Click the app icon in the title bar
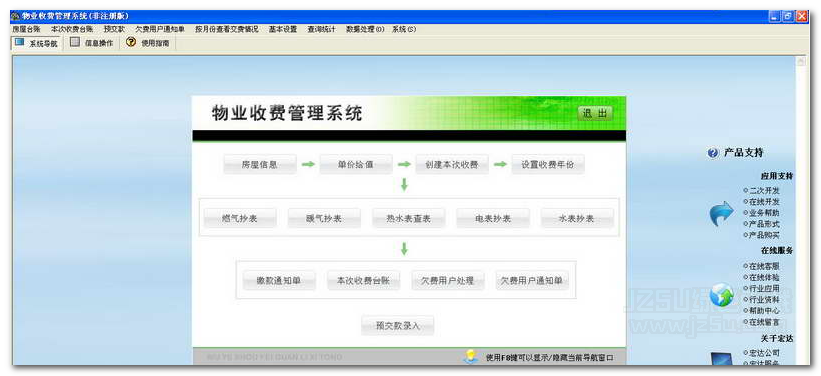 click(x=15, y=16)
